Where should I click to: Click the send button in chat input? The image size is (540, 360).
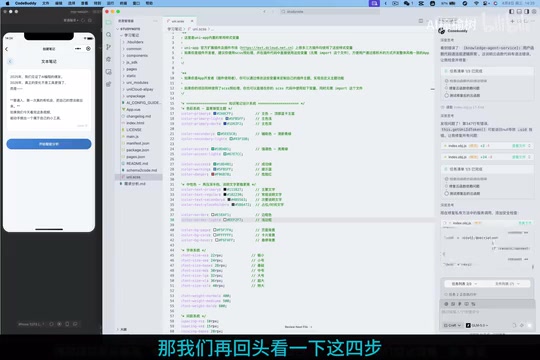[529, 325]
